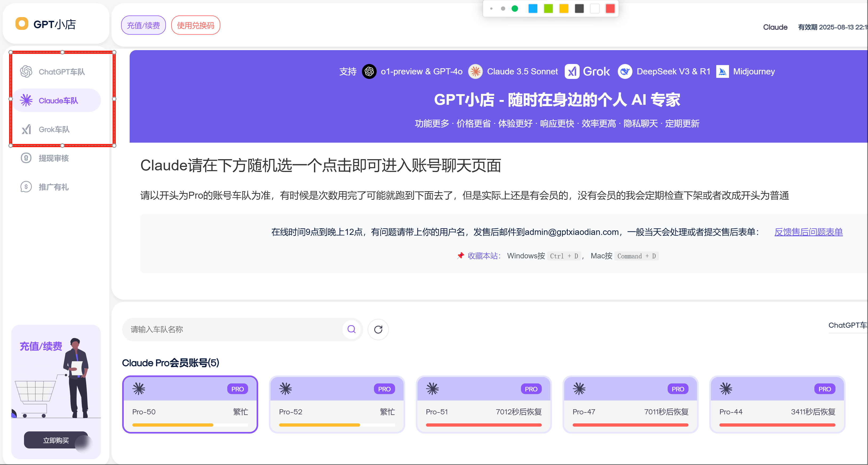The width and height of the screenshot is (868, 465).
Task: Click the Claude logo in banner
Action: point(475,71)
